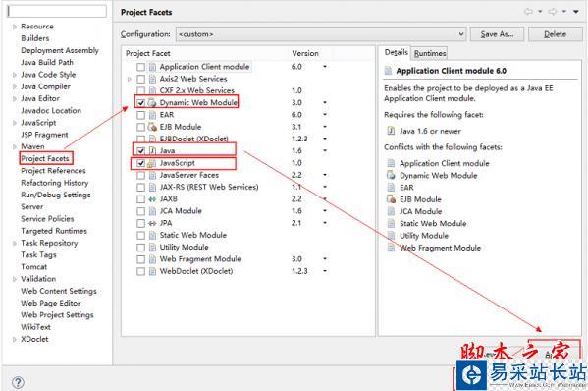Click the back navigation arrow icon
The width and height of the screenshot is (588, 391).
point(529,12)
